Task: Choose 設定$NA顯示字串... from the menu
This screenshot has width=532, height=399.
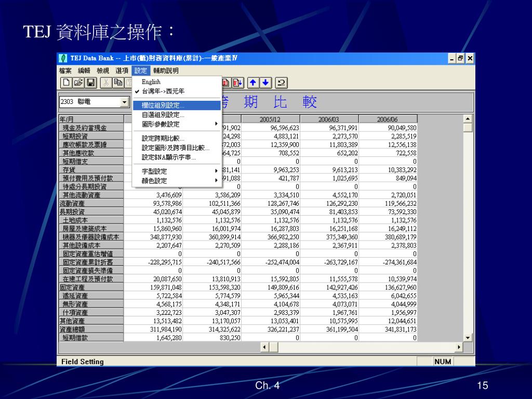Action: 177,157
